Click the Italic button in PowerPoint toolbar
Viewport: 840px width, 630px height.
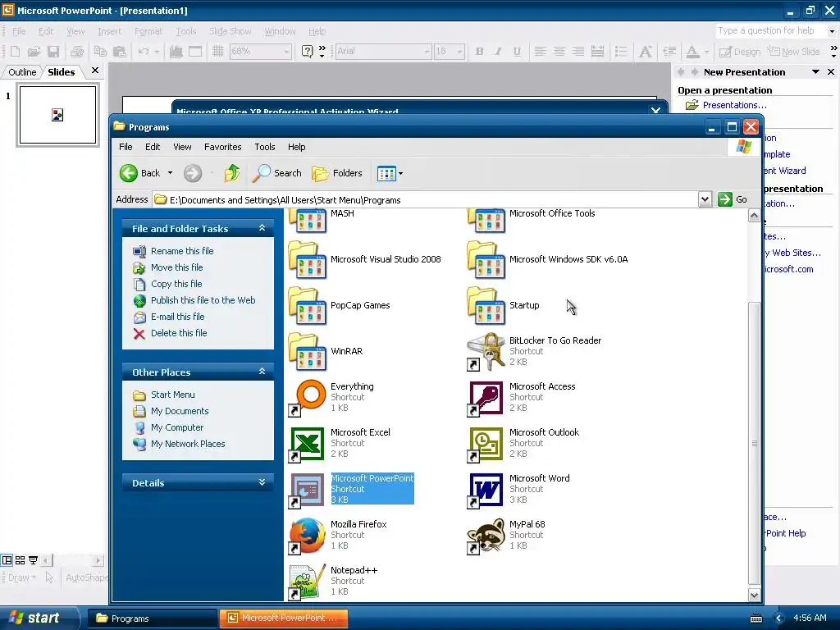[498, 52]
